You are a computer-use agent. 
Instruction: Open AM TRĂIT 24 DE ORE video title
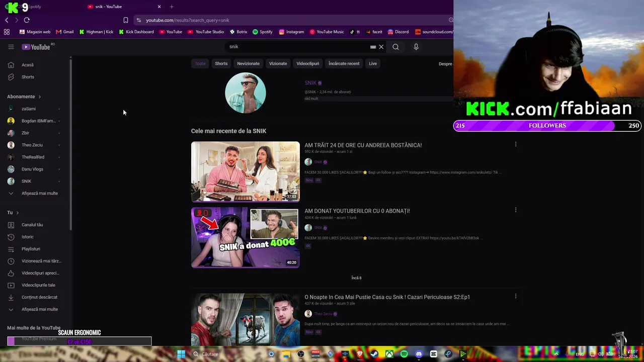click(x=363, y=145)
